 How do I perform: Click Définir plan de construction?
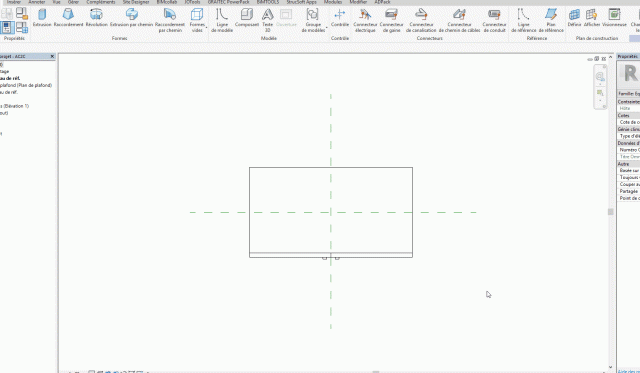(574, 18)
